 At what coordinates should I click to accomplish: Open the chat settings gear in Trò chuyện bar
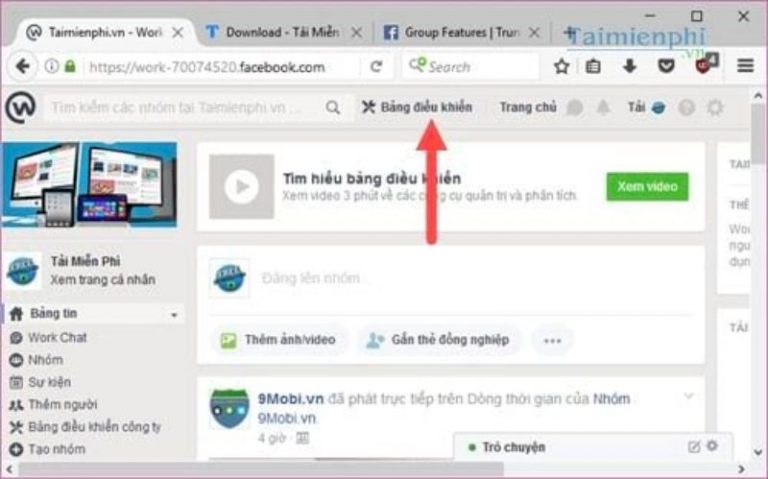point(713,446)
